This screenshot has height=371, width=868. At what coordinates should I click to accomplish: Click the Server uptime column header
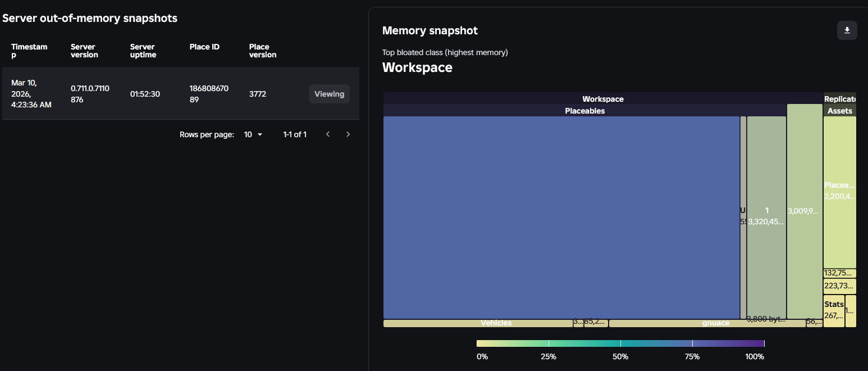[143, 51]
